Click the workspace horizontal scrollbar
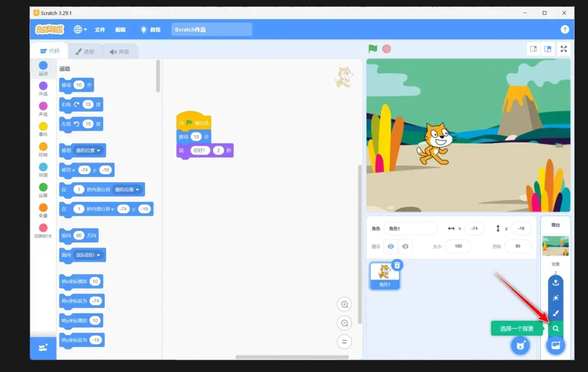 (292, 356)
